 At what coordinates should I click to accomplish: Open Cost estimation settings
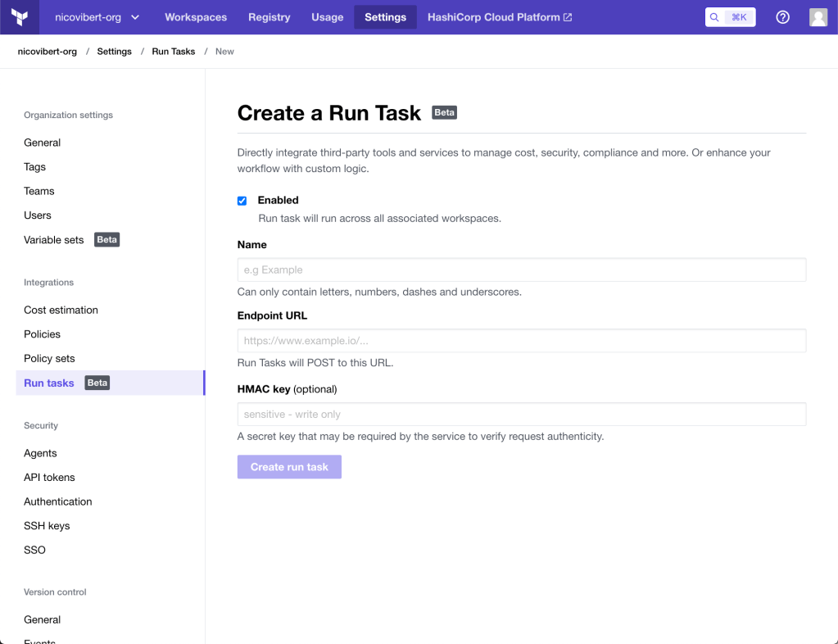tap(61, 310)
